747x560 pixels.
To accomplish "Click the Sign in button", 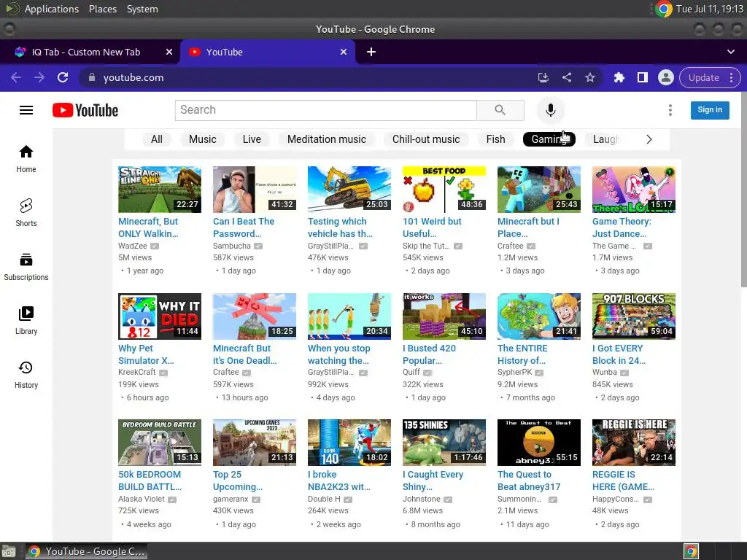I will pyautogui.click(x=710, y=110).
